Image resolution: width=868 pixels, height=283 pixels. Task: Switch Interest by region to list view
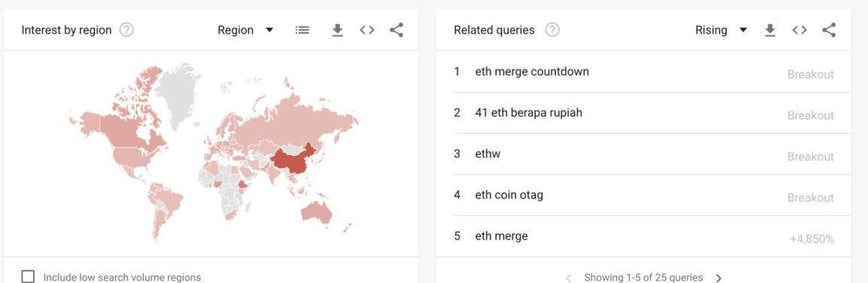pyautogui.click(x=302, y=30)
